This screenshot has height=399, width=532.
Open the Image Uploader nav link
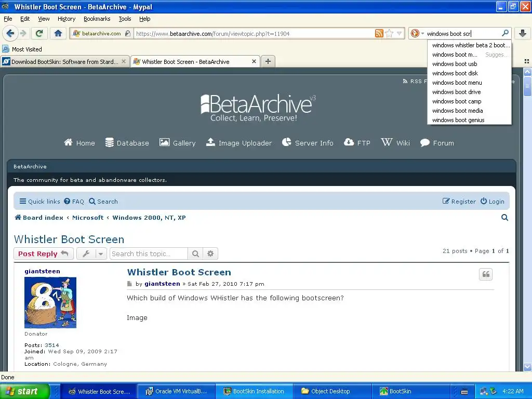point(239,143)
